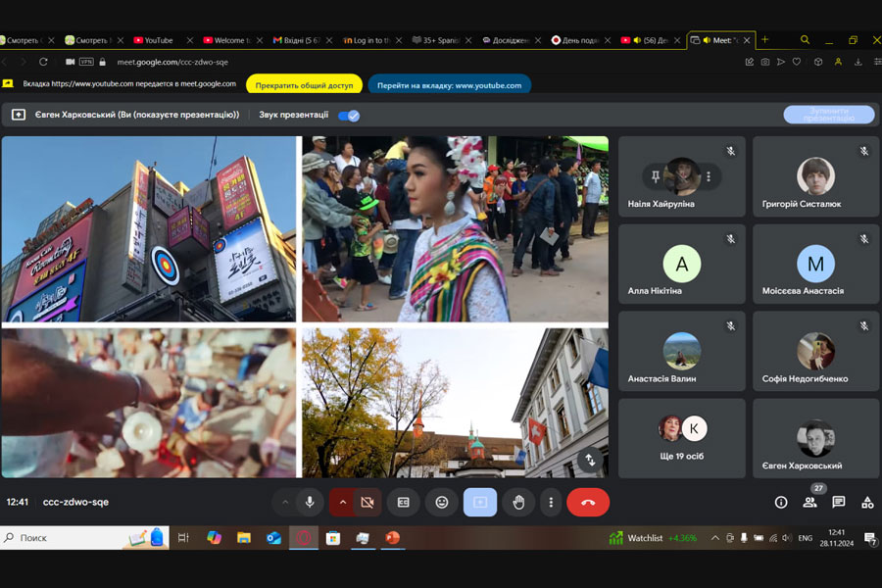The image size is (882, 588).
Task: Expand the camera video settings arrow
Action: pyautogui.click(x=342, y=502)
